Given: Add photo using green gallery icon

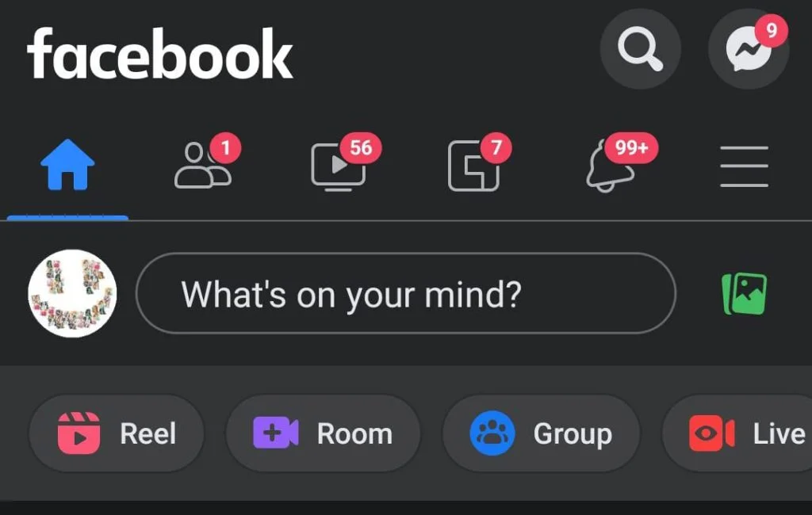Looking at the screenshot, I should (x=744, y=293).
